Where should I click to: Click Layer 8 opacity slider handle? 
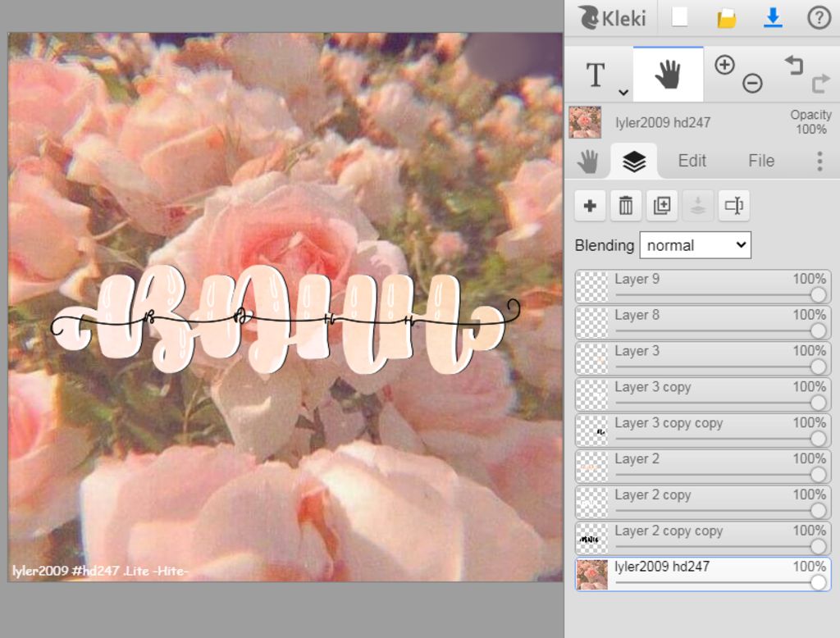[x=818, y=330]
